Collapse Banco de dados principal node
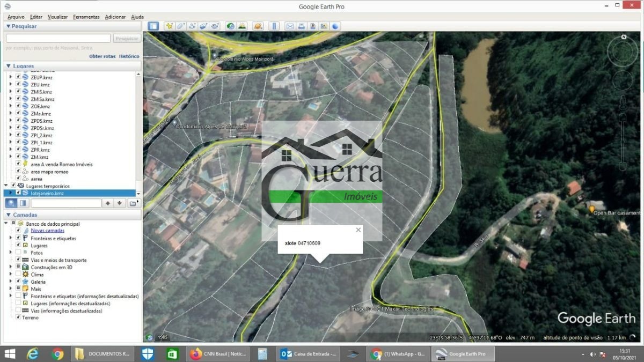This screenshot has height=362, width=644. 6,224
